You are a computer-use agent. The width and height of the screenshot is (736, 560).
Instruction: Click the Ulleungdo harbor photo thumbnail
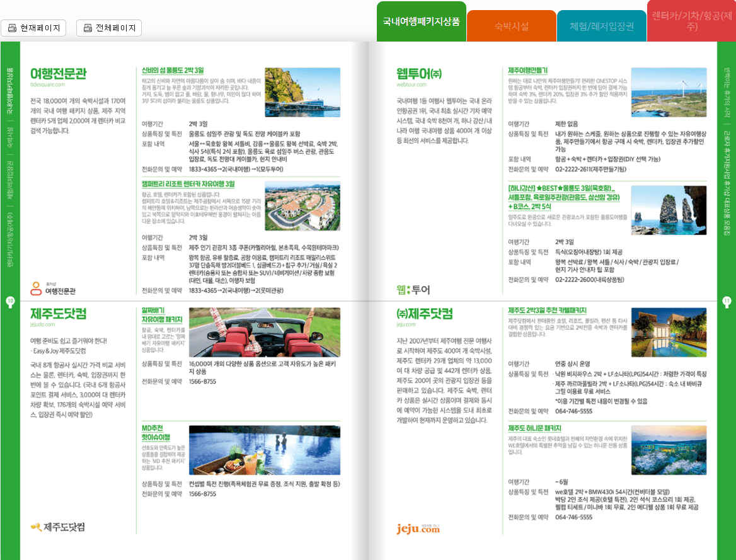coord(302,92)
